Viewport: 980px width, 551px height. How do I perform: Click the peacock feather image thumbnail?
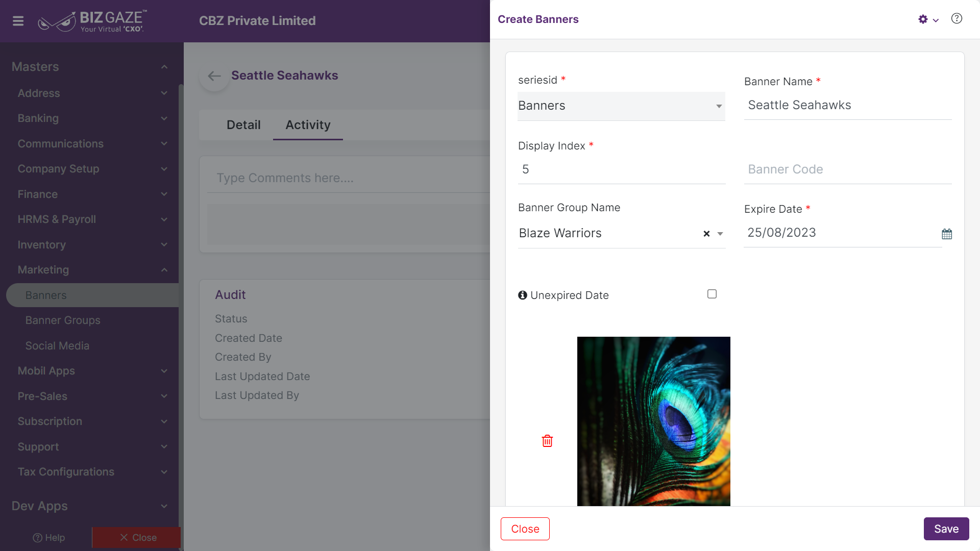654,421
